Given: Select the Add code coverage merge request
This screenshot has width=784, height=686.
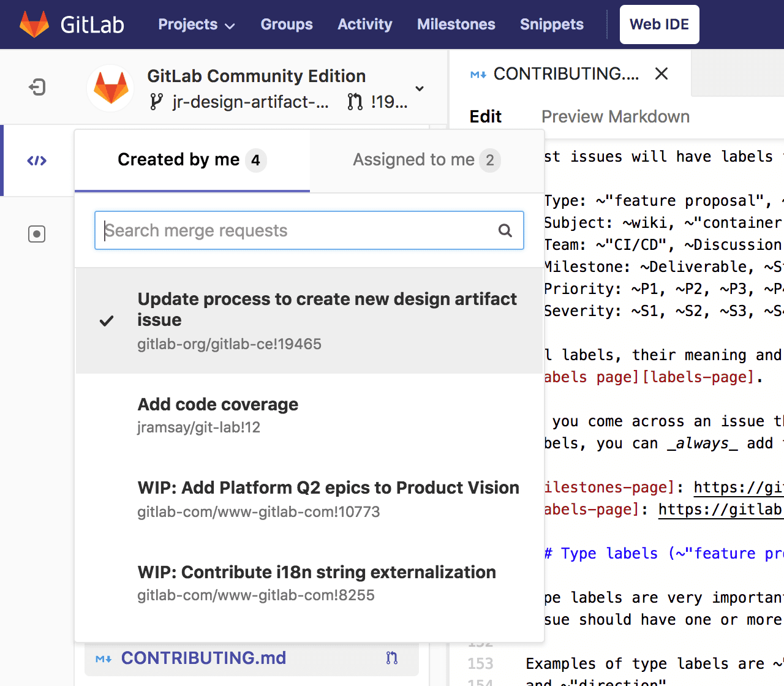Looking at the screenshot, I should pyautogui.click(x=217, y=404).
